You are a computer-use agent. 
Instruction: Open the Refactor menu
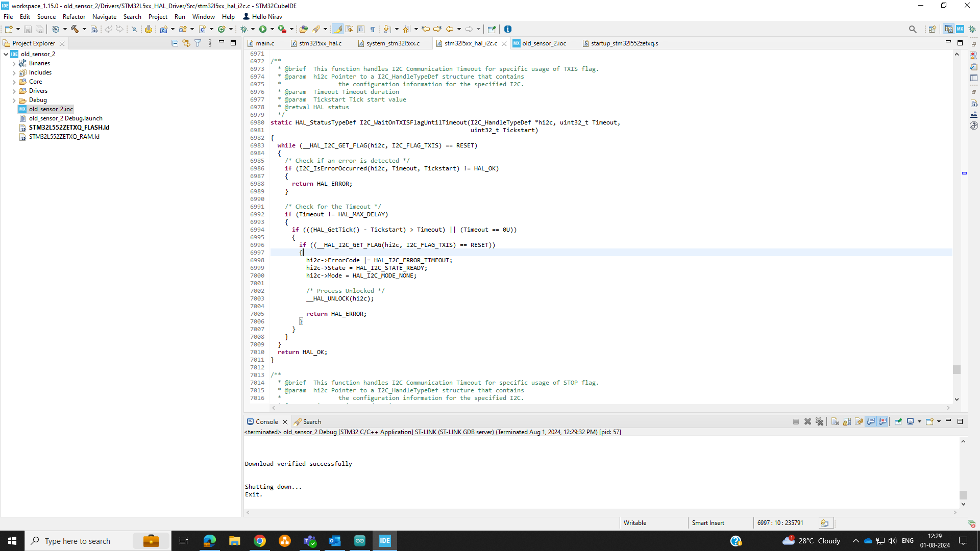[x=73, y=16]
